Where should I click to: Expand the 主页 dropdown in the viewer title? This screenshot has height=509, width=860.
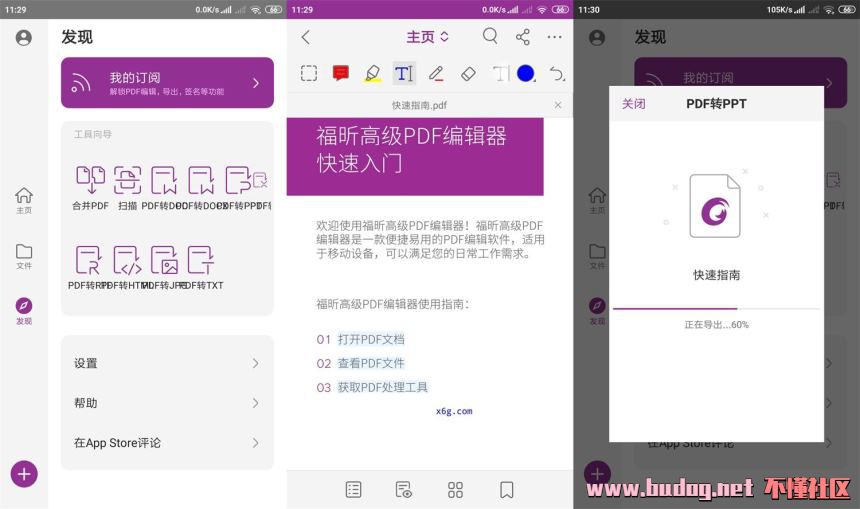pyautogui.click(x=428, y=37)
